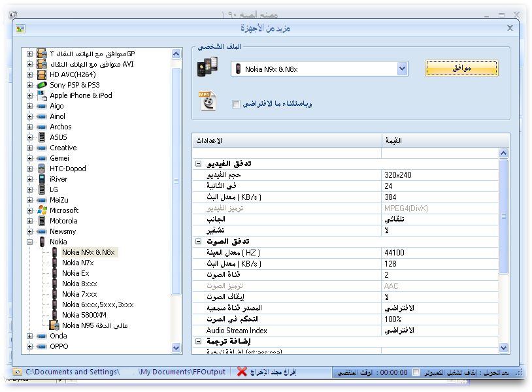Toggle the وباستثناء ما الافتراضي checkbox

tap(236, 104)
